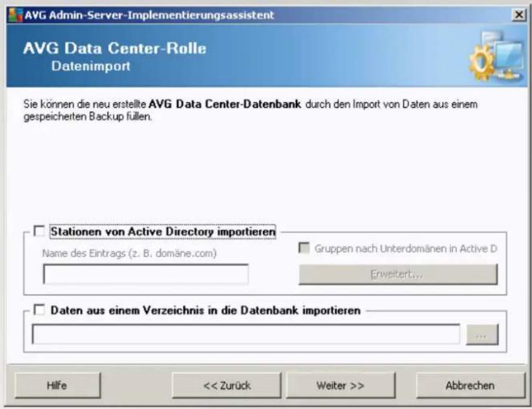The width and height of the screenshot is (532, 409).
Task: Cancel wizard with Abbrechen button
Action: point(470,385)
